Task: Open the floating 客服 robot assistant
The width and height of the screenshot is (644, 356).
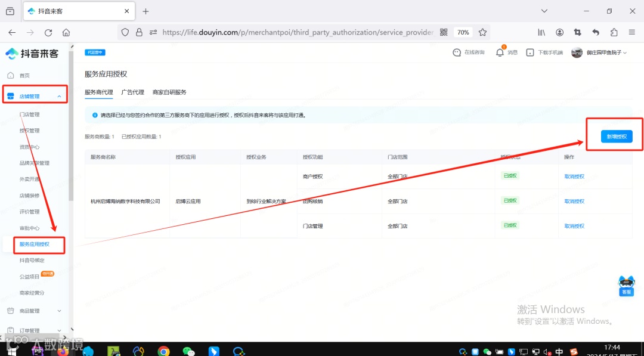Action: (626, 286)
